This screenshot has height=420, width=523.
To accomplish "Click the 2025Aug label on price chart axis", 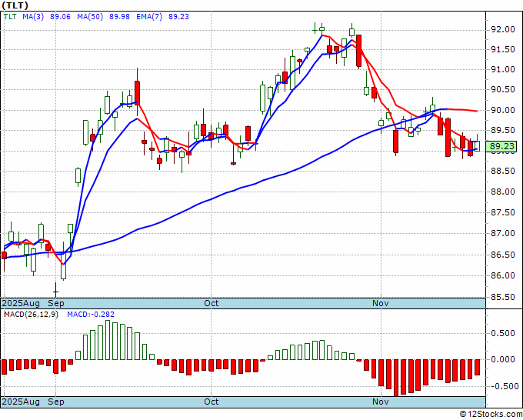I will click(21, 303).
